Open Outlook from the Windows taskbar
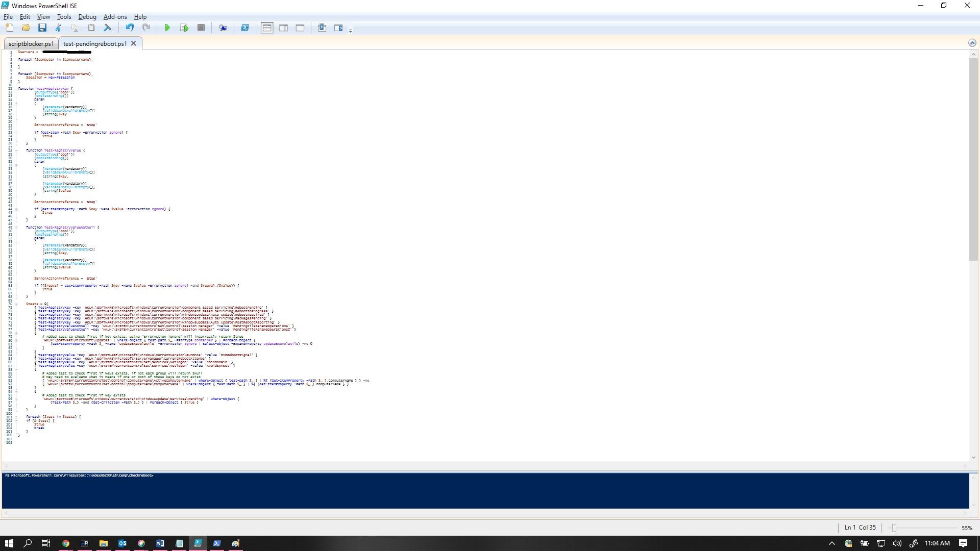This screenshot has height=551, width=980. (122, 543)
